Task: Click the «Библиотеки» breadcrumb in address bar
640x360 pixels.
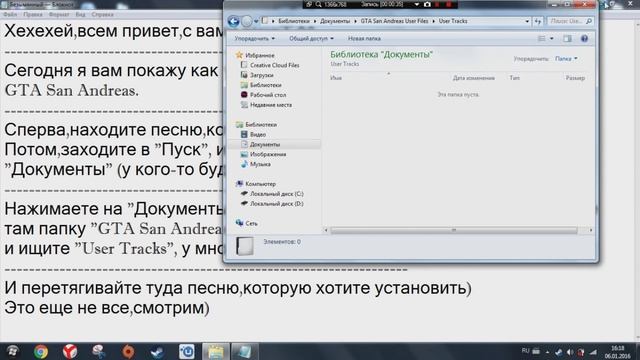Action: [x=294, y=21]
